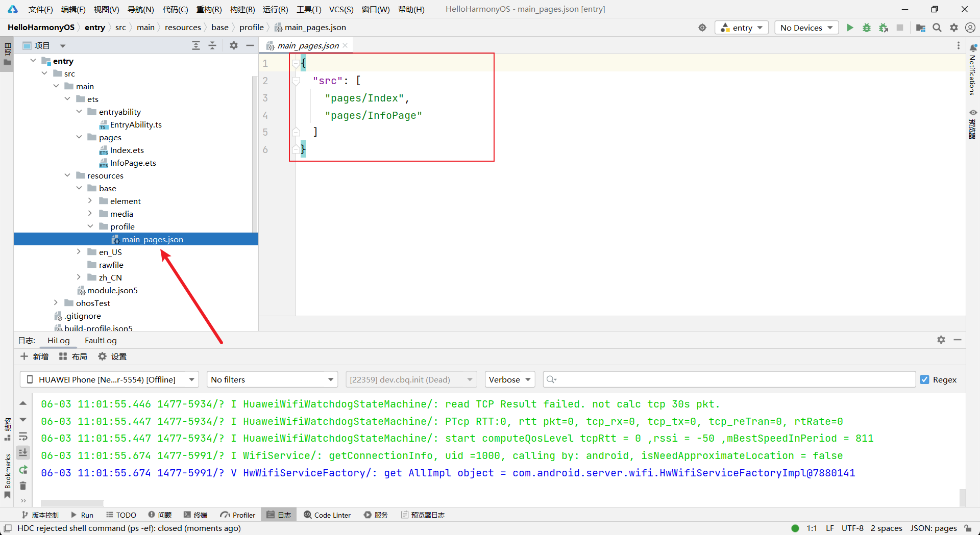The image size is (980, 535).
Task: Open the HUAWEI Phone device dropdown
Action: (x=109, y=379)
